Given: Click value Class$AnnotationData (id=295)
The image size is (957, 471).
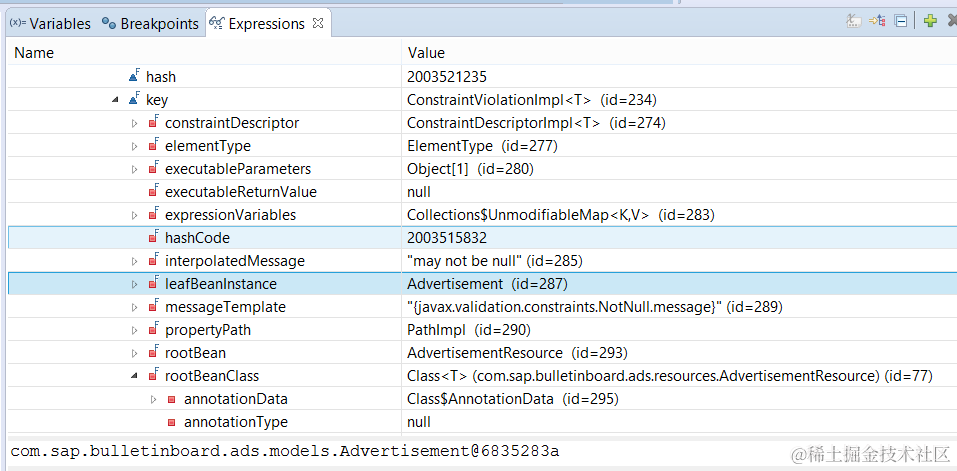Looking at the screenshot, I should 513,400.
